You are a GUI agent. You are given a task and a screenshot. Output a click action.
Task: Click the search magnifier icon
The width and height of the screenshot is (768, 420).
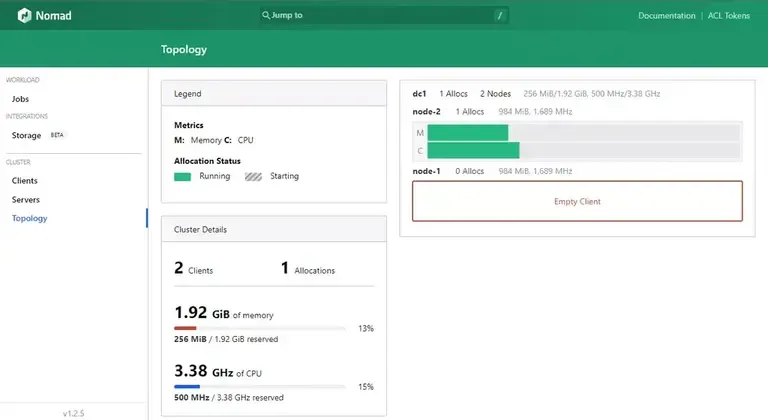pyautogui.click(x=265, y=16)
